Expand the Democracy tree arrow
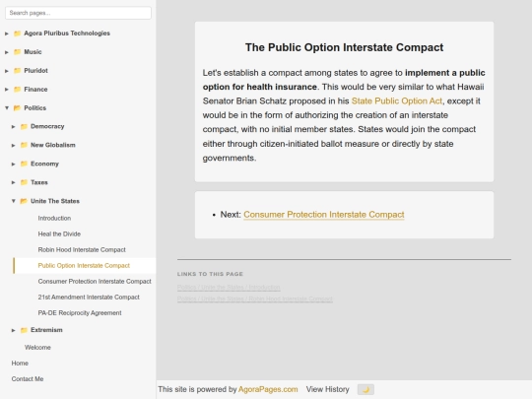Image resolution: width=532 pixels, height=399 pixels. point(13,126)
